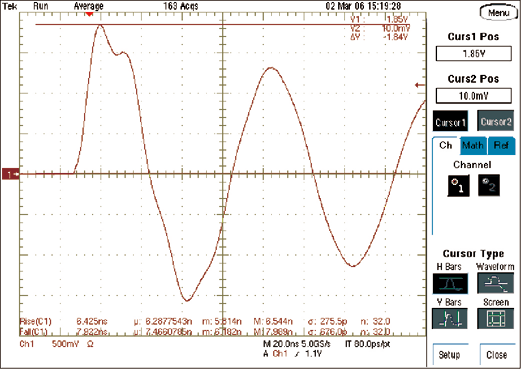Switch to the Ch tab
This screenshot has width=521, height=369.
click(446, 146)
